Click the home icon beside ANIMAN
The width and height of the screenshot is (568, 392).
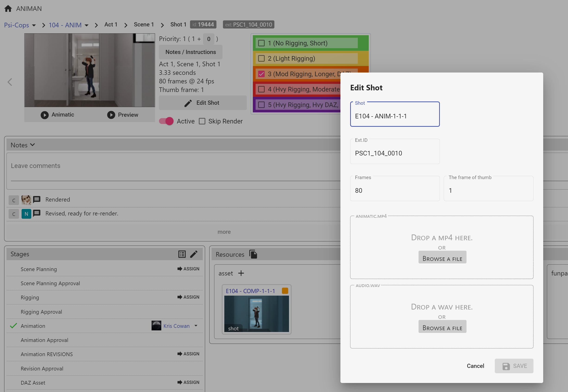(8, 9)
